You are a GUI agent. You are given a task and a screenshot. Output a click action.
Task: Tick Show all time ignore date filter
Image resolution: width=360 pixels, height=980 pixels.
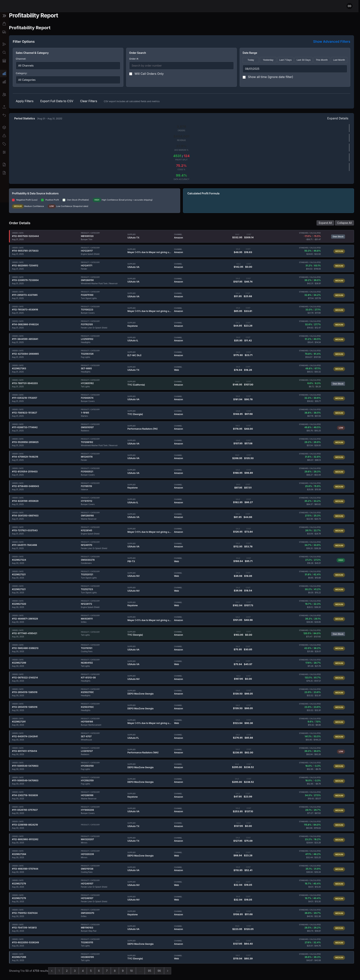(244, 77)
